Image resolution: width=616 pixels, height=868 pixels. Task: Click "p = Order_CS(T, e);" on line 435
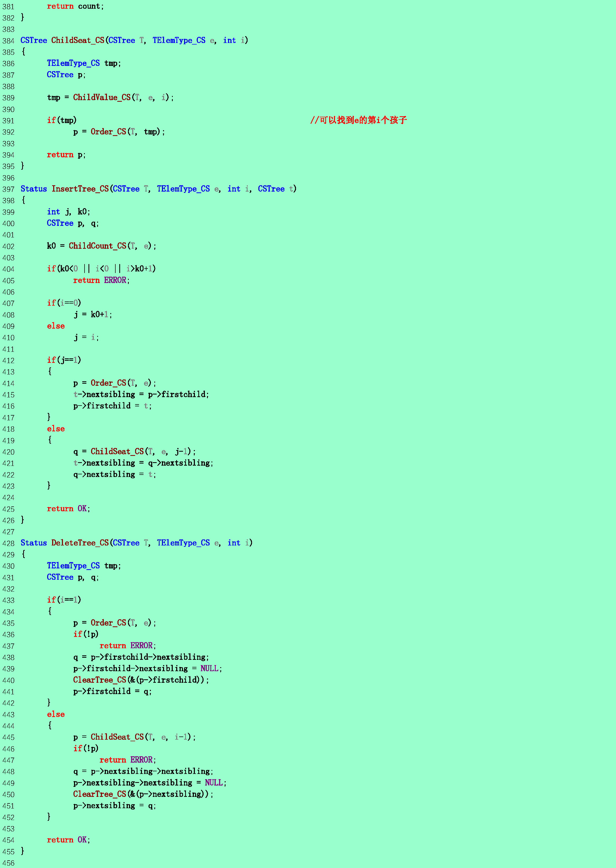point(115,623)
